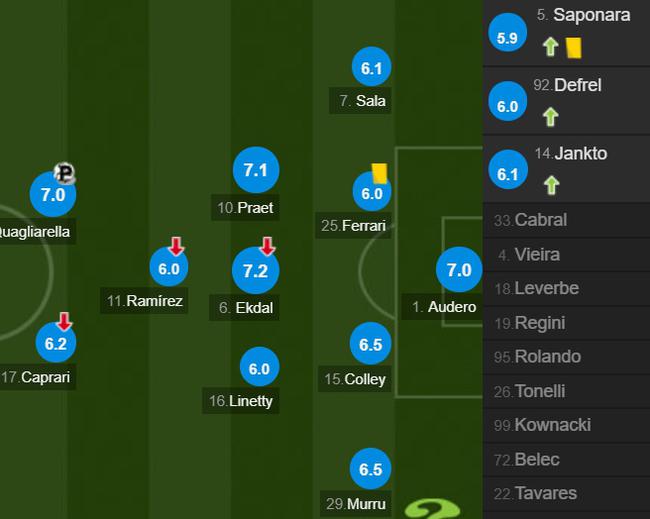Click Saponara's green substituted-on arrow

click(551, 46)
